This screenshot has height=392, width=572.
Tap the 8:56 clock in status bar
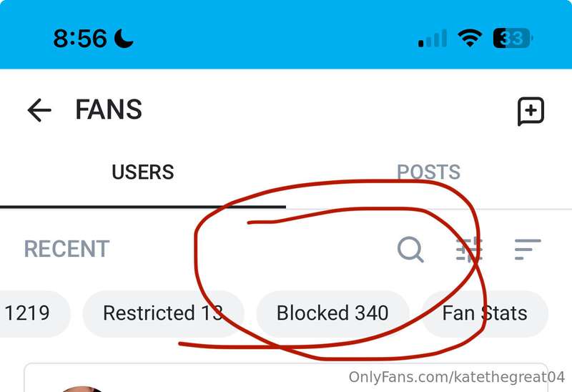pos(80,38)
